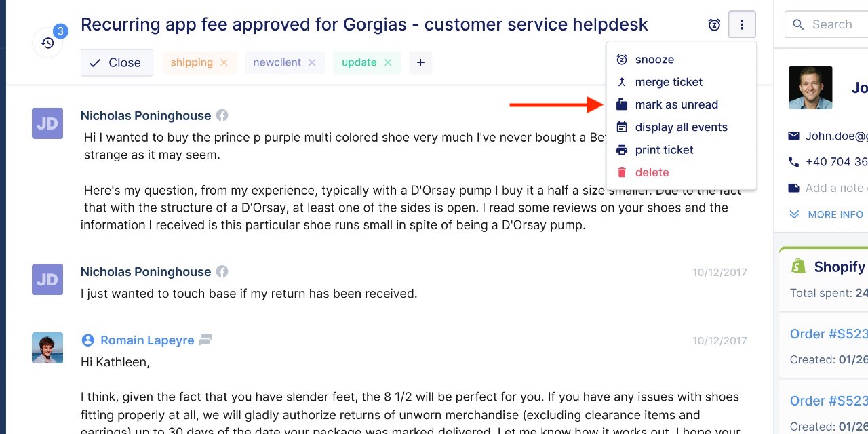
Task: Click into the Search field
Action: 831,25
